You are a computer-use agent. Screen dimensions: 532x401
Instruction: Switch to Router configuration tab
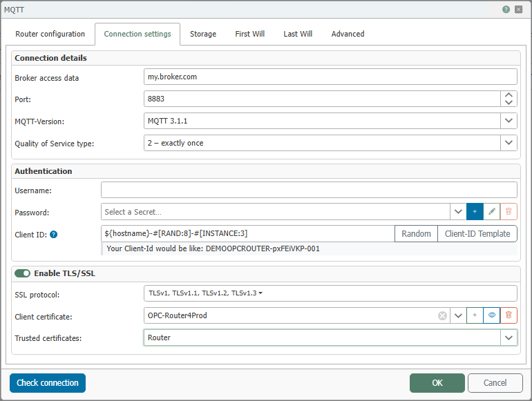[x=50, y=34]
